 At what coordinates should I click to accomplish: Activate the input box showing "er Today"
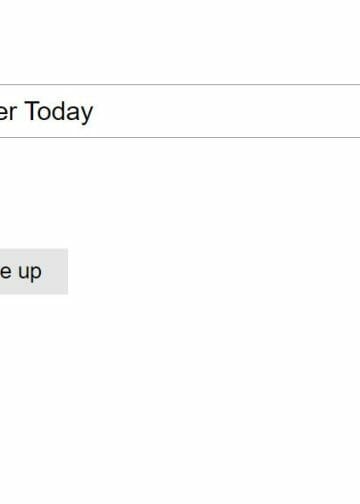coord(180,111)
